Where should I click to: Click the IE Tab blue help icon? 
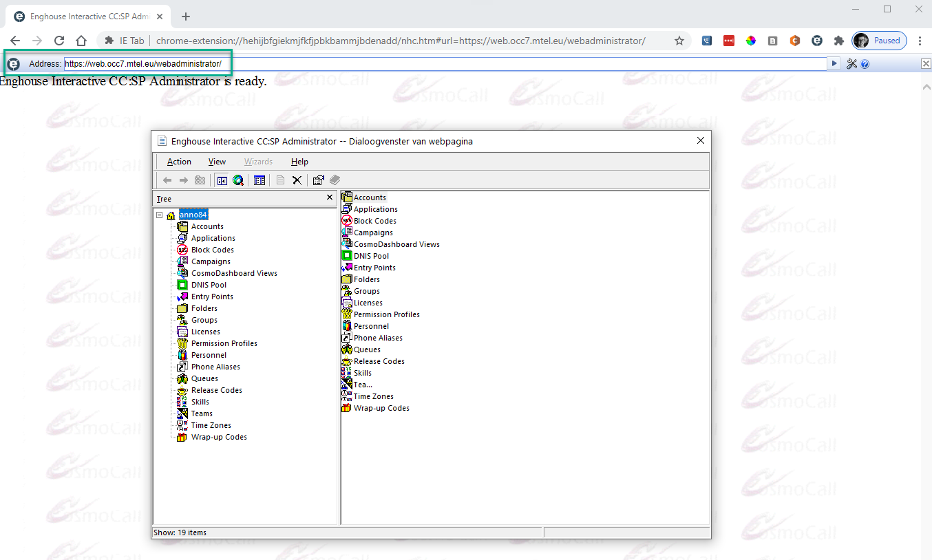pos(865,64)
